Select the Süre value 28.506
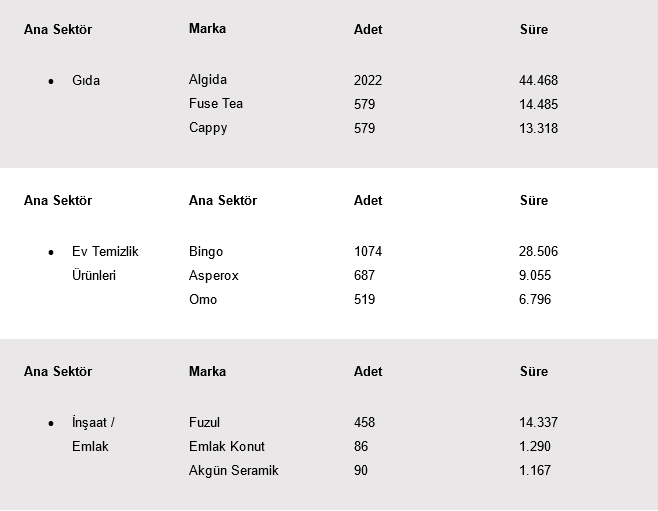Viewport: 658px width, 511px height. click(x=538, y=251)
